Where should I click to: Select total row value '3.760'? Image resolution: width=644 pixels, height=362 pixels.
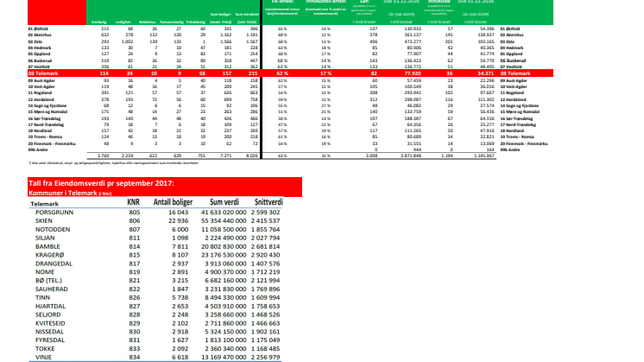coord(103,156)
